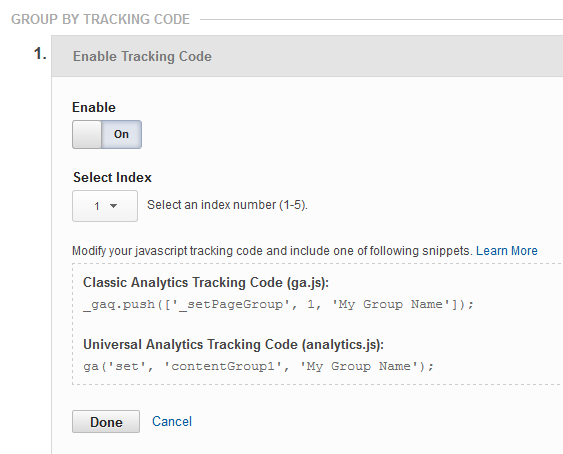Viewport: 563px width, 454px height.
Task: Open the Learn More link
Action: pos(507,250)
